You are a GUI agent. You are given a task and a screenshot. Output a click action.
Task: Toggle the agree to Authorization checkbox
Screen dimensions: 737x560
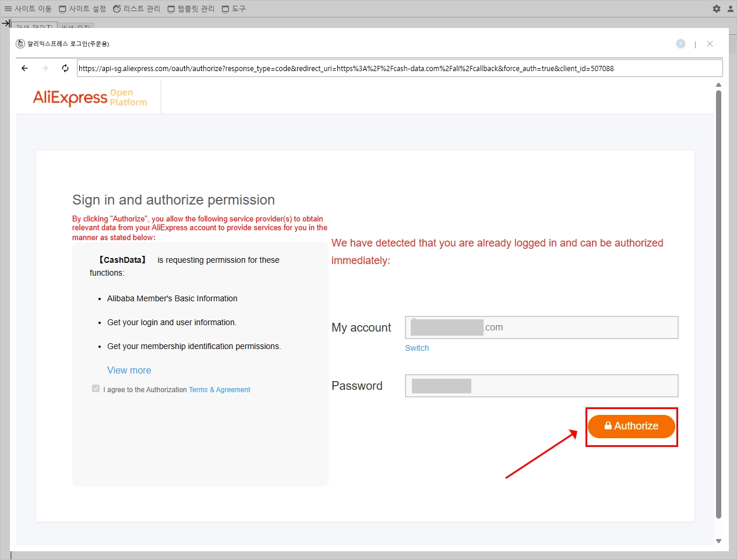(x=96, y=389)
